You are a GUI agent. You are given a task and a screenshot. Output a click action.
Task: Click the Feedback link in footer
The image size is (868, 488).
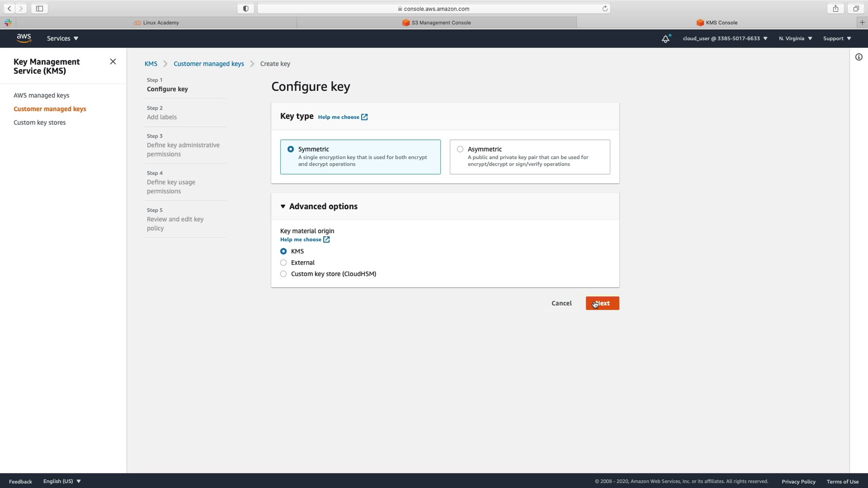20,481
